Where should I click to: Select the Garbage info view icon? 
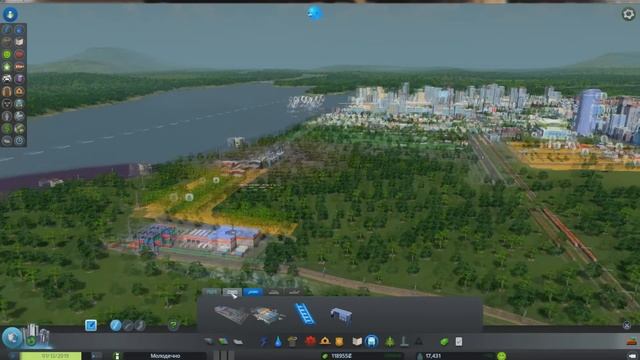click(x=7, y=42)
